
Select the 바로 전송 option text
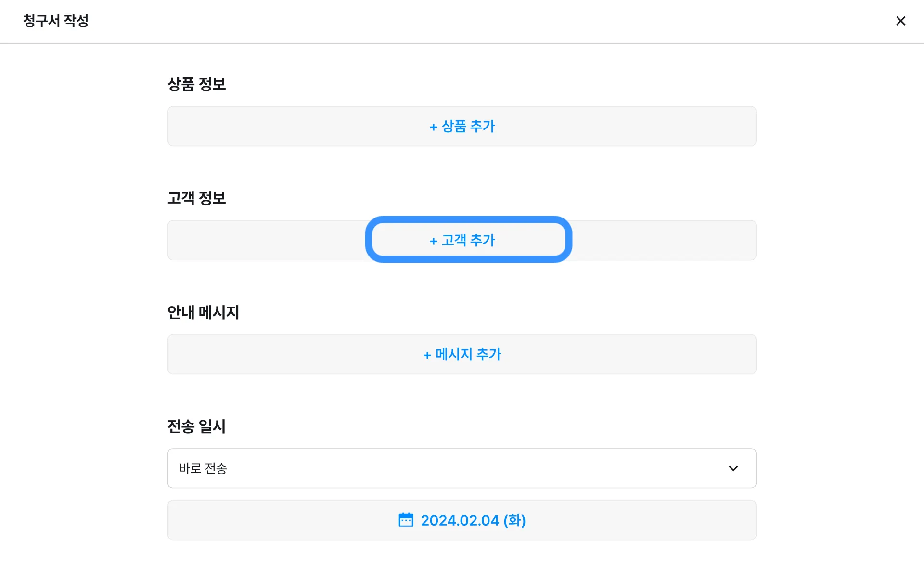click(203, 468)
